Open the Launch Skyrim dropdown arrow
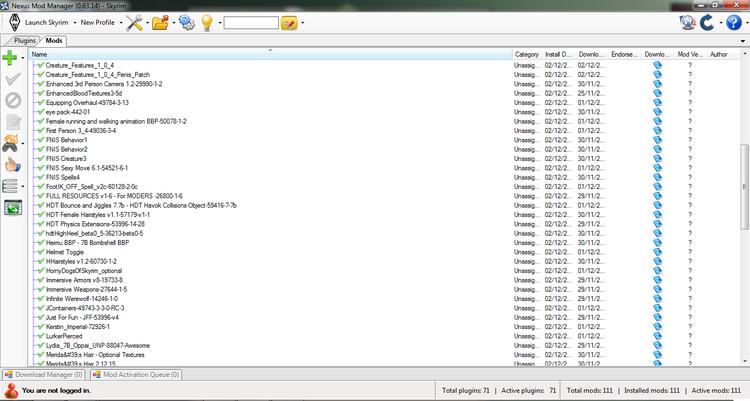Viewport: 750px width, 401px height. (75, 22)
